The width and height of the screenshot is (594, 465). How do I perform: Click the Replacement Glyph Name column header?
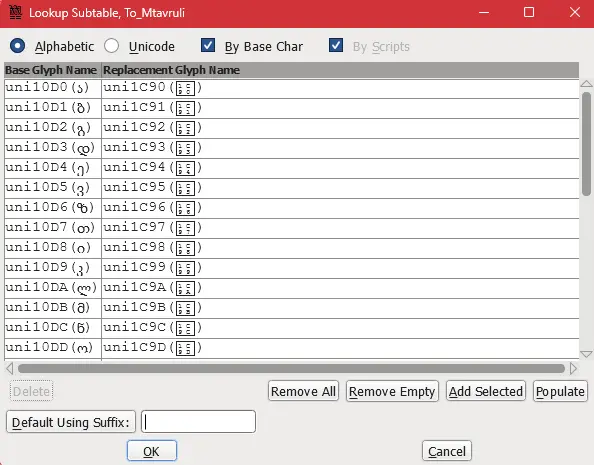[340, 70]
